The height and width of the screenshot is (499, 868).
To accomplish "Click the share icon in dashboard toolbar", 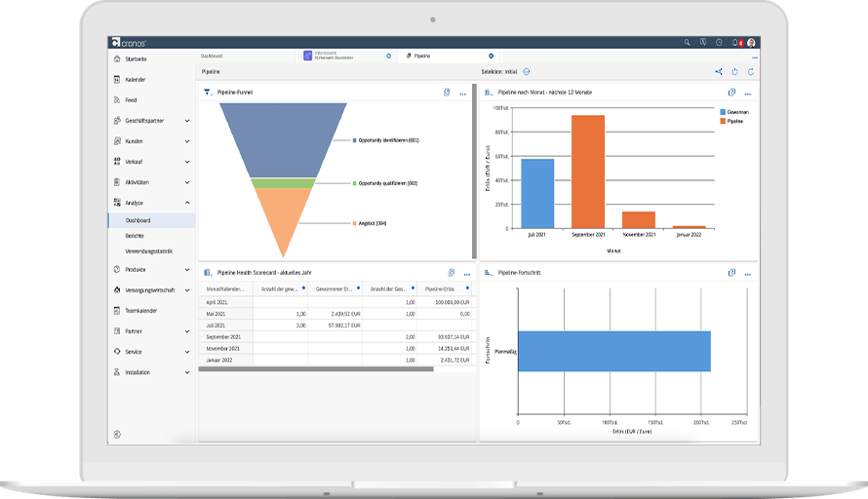I will coord(719,71).
